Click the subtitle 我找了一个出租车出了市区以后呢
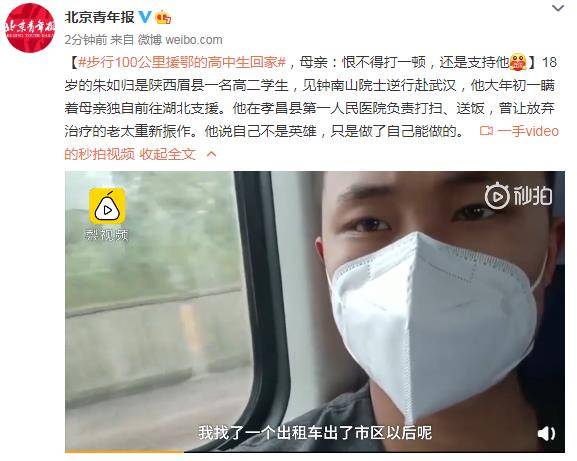The width and height of the screenshot is (577, 461). [x=315, y=432]
